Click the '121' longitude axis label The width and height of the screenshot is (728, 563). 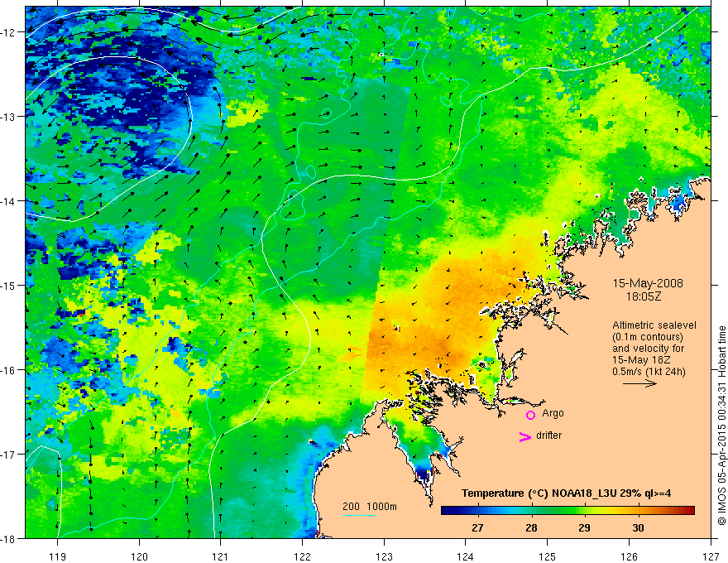[x=221, y=557]
